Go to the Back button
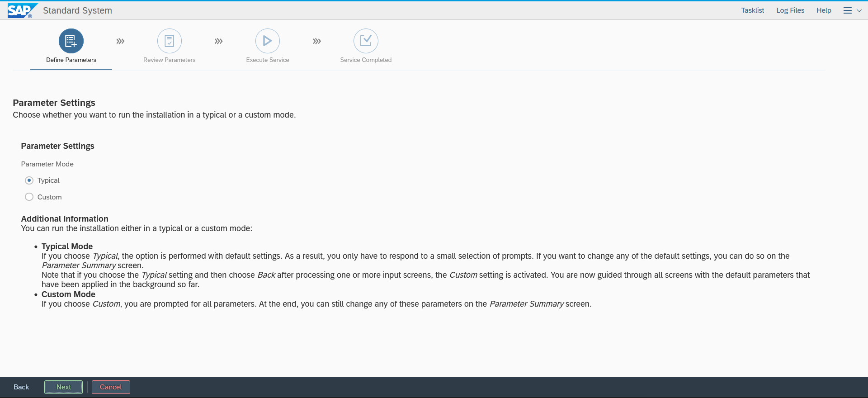The image size is (868, 398). coord(21,387)
